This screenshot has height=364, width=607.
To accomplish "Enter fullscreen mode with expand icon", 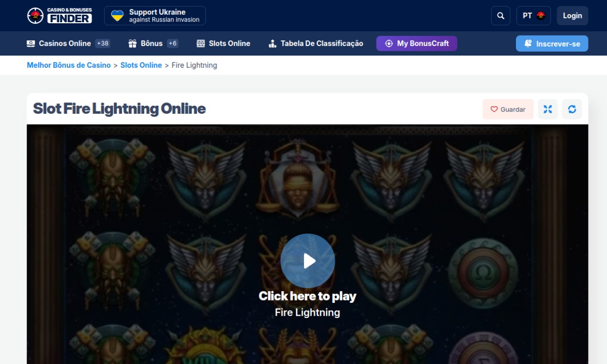I will (548, 109).
